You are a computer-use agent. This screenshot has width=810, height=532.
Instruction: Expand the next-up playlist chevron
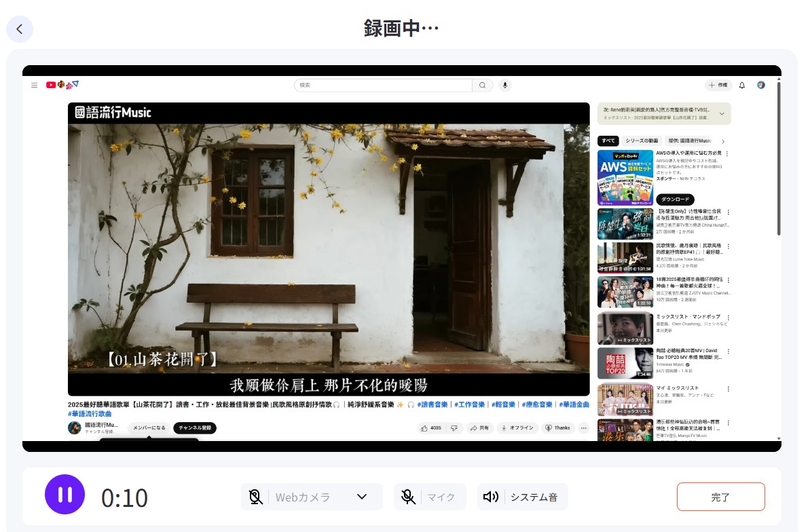pos(722,113)
